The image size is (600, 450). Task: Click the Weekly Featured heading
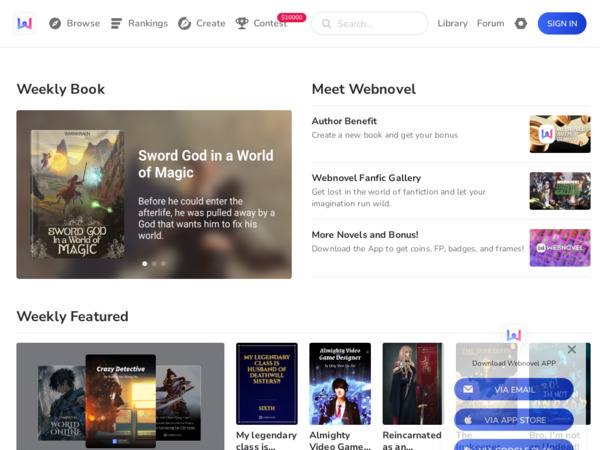(72, 316)
